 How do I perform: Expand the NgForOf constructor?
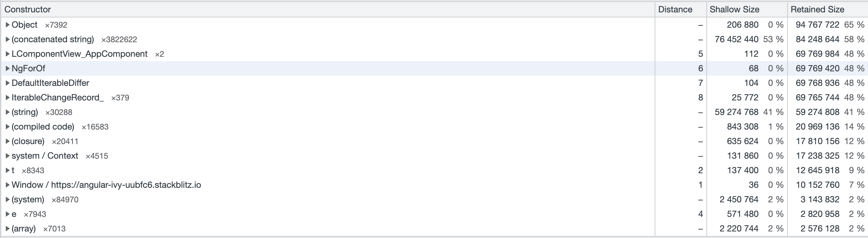click(8, 68)
